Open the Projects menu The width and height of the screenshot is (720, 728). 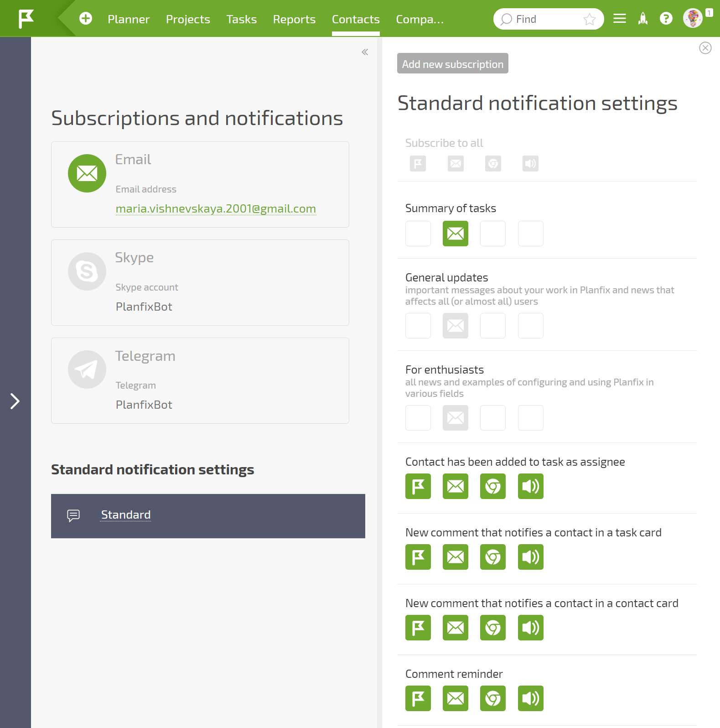point(188,19)
